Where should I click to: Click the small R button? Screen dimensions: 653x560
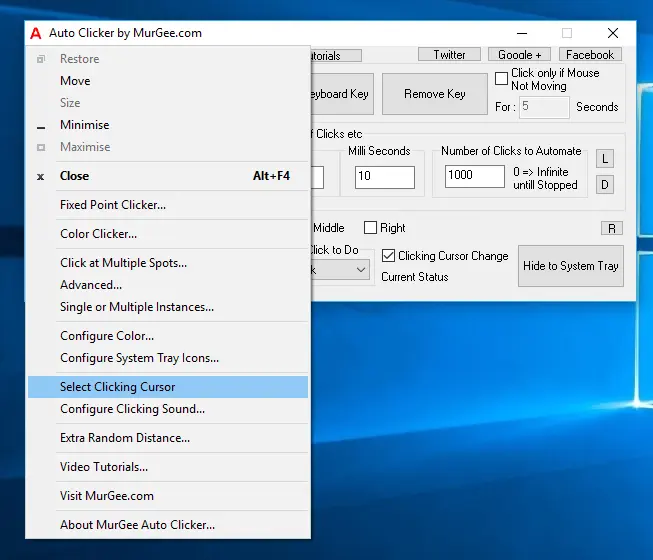[x=612, y=228]
